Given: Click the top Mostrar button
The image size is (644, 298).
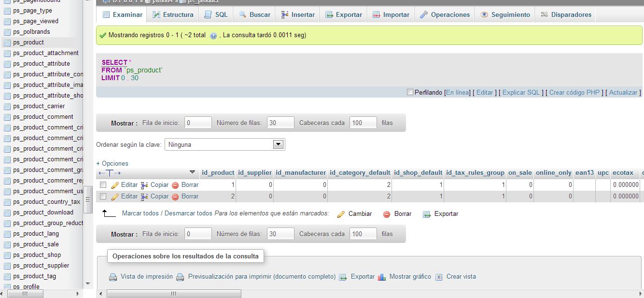Looking at the screenshot, I should pyautogui.click(x=124, y=123).
